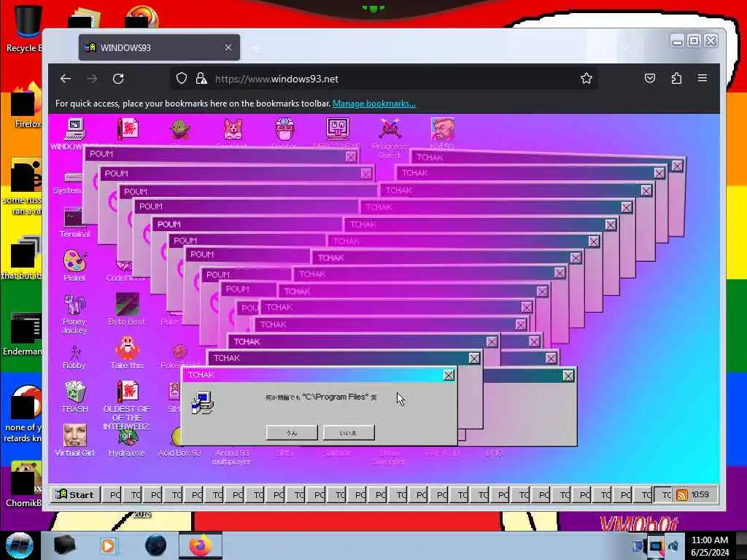
Task: Open the Extensions puzzle-piece icon
Action: point(676,78)
